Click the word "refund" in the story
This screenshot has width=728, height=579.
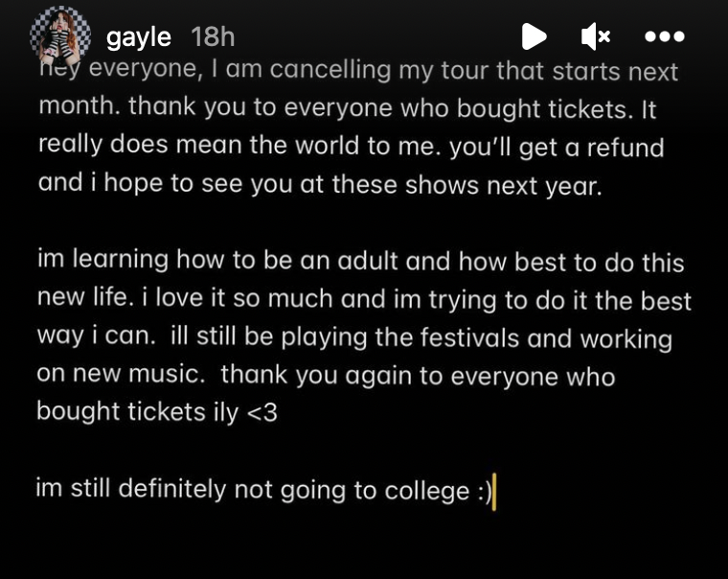626,148
